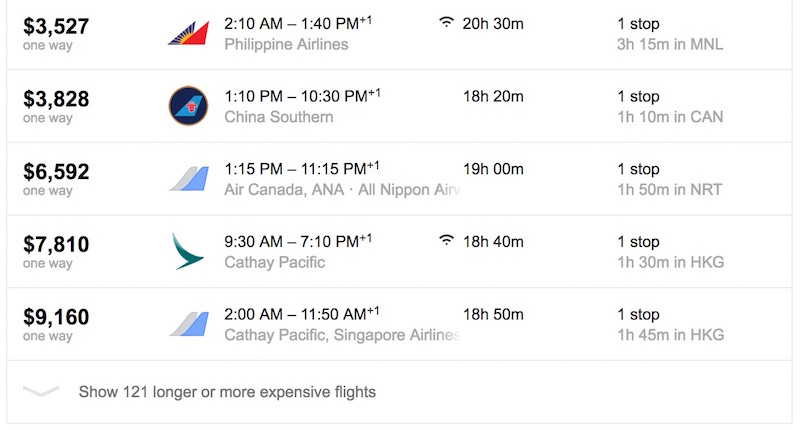800x430 pixels.
Task: Click the Wi-Fi icon on the Philippine Airlines flight
Action: pos(446,22)
